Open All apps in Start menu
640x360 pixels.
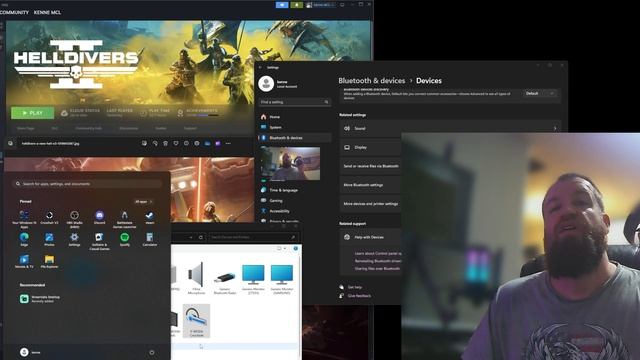pyautogui.click(x=143, y=202)
